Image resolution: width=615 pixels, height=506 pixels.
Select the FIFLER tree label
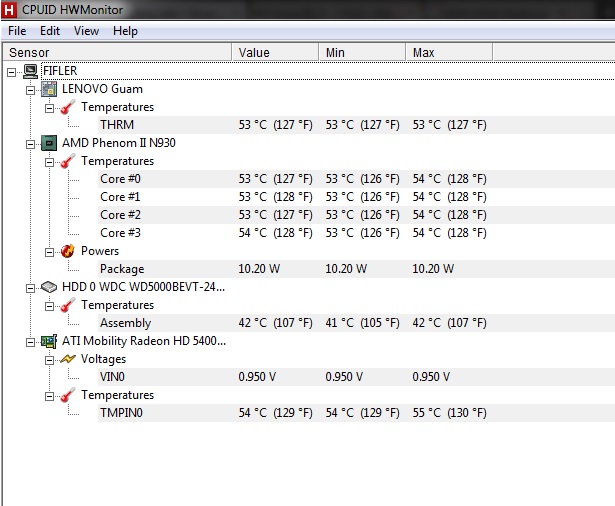pyautogui.click(x=60, y=71)
